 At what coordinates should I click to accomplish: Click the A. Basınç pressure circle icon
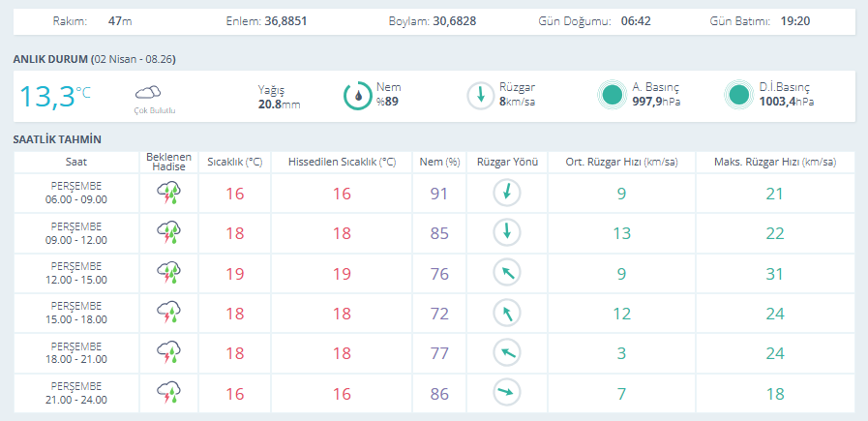tap(612, 95)
